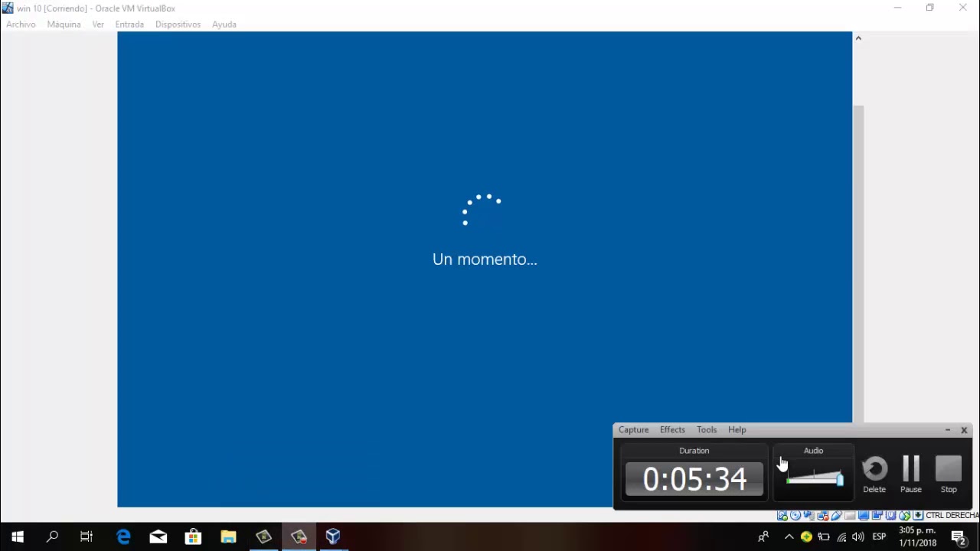Open Windows taskbar search
The image size is (980, 551).
52,536
